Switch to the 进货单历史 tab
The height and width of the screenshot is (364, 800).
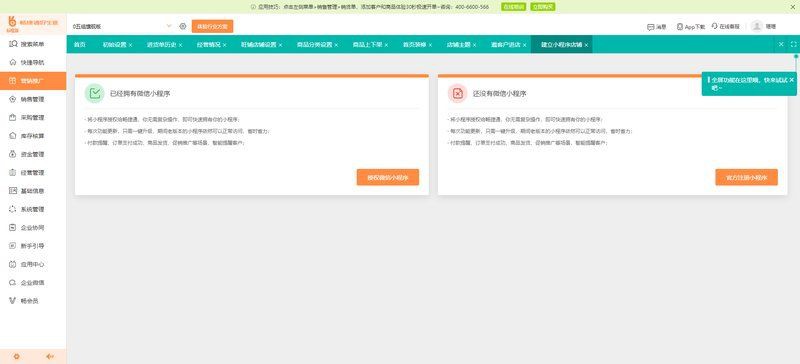tap(161, 44)
